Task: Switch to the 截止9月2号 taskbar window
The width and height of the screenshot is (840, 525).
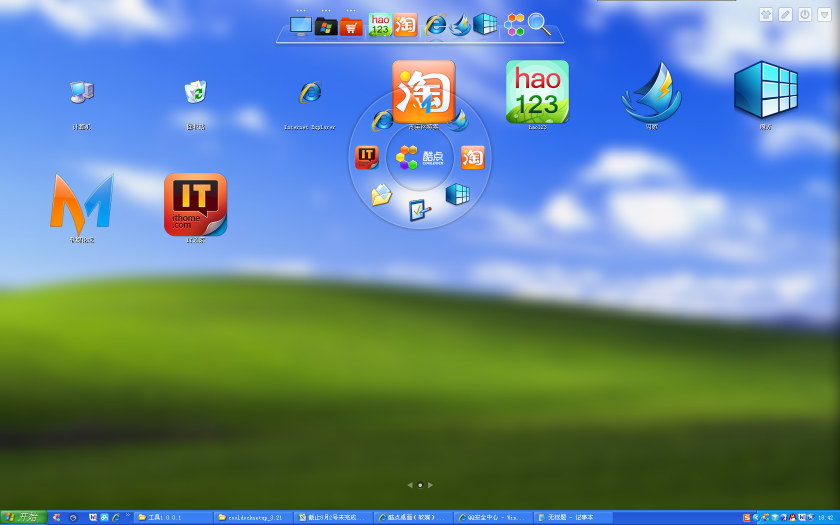Action: pyautogui.click(x=334, y=518)
